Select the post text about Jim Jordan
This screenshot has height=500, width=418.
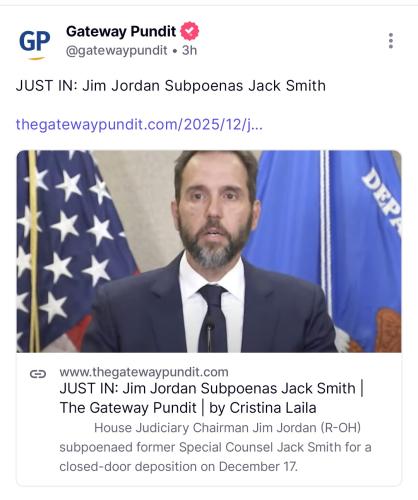[171, 86]
